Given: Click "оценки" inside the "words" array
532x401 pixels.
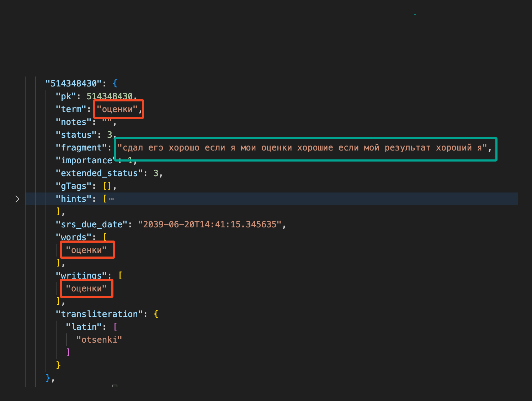Looking at the screenshot, I should (86, 250).
